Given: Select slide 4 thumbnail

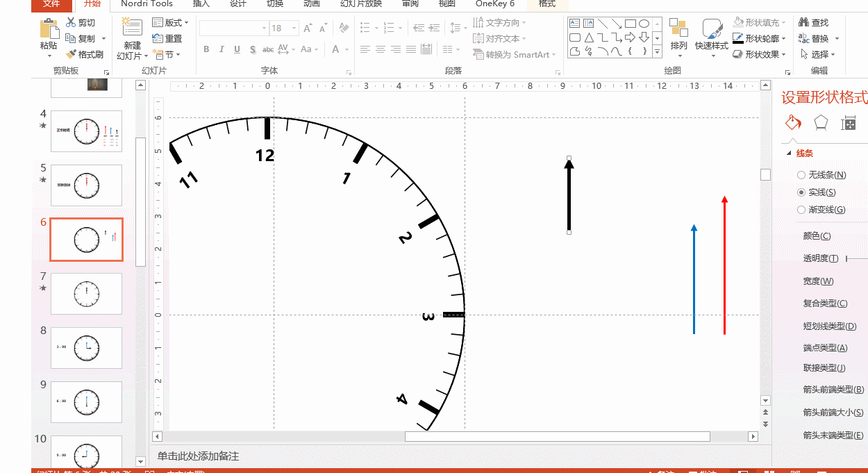Looking at the screenshot, I should click(87, 131).
